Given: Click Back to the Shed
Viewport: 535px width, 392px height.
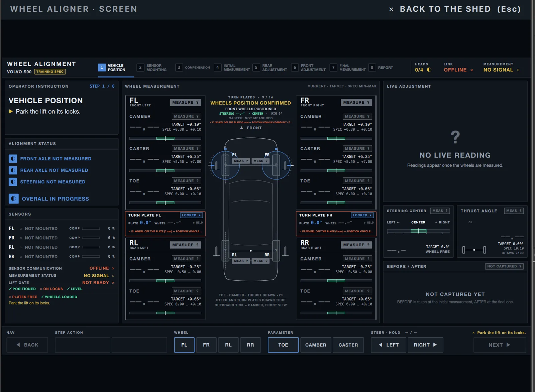Looking at the screenshot, I should click(455, 9).
